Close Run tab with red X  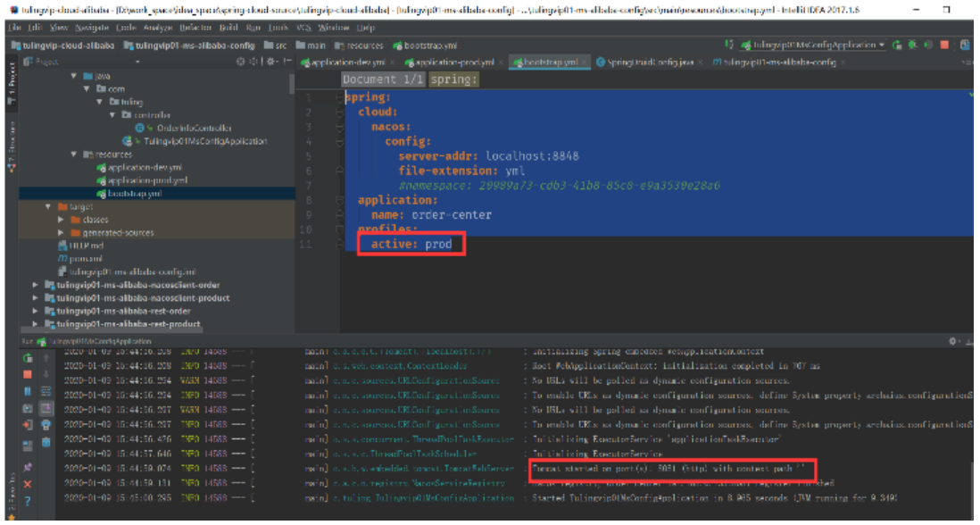(x=28, y=484)
